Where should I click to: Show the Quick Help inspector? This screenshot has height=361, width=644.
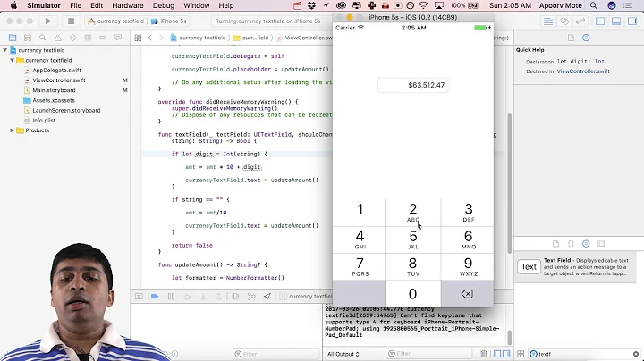coord(586,38)
